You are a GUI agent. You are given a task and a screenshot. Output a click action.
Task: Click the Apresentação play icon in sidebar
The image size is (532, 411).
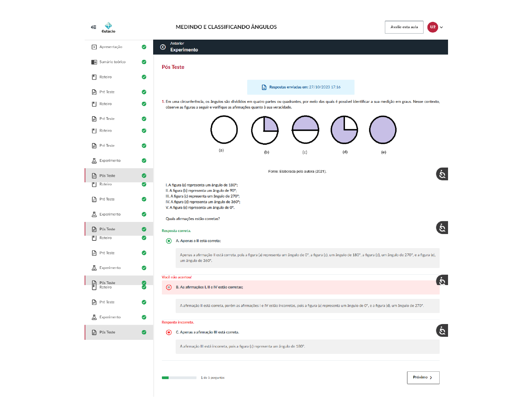(94, 47)
